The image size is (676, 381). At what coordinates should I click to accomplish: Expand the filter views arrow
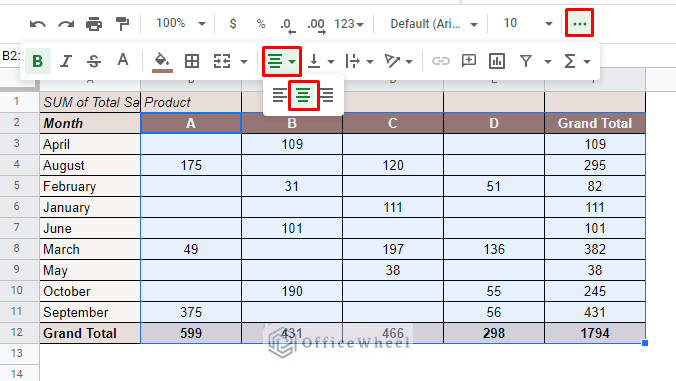pyautogui.click(x=548, y=62)
